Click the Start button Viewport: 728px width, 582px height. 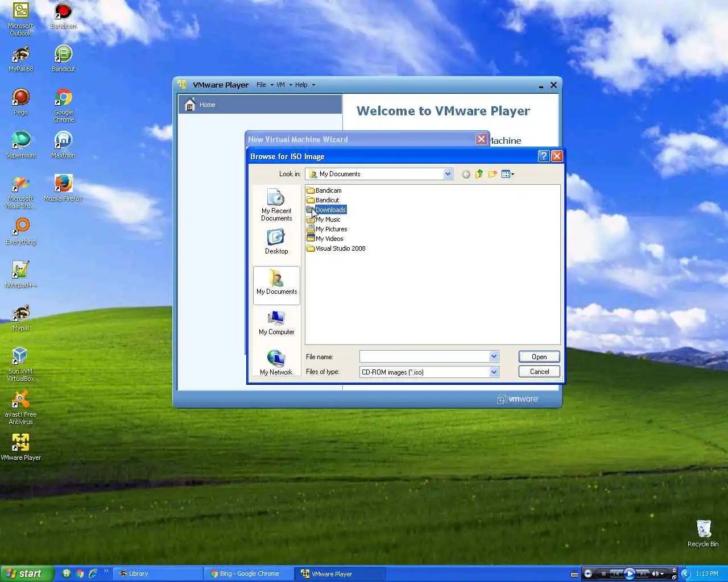point(27,573)
